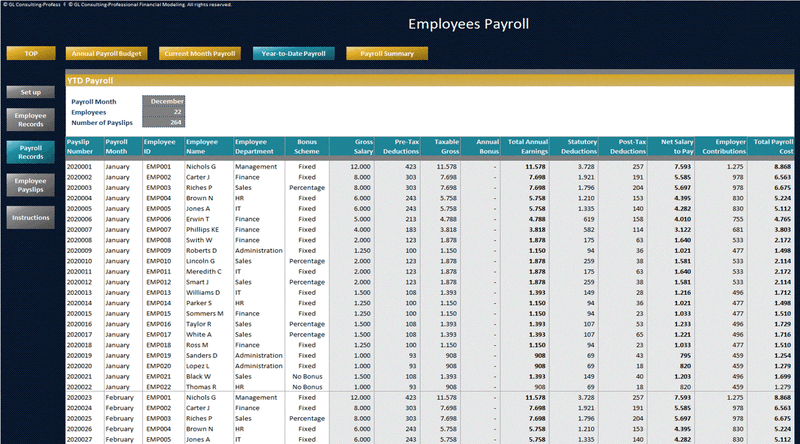
Task: Select payslip number 2020026 cell
Action: coord(79,429)
